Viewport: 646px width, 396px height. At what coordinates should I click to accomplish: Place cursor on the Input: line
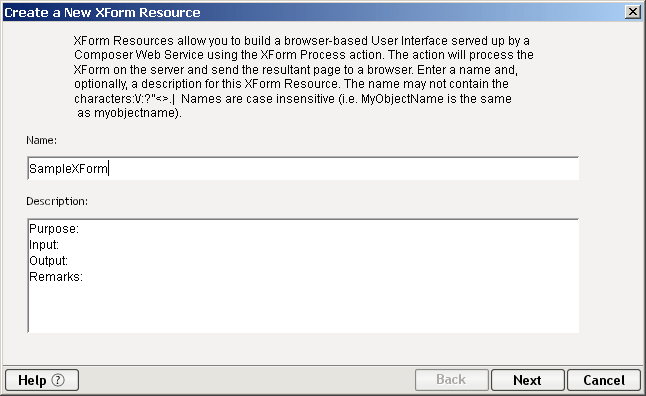44,245
